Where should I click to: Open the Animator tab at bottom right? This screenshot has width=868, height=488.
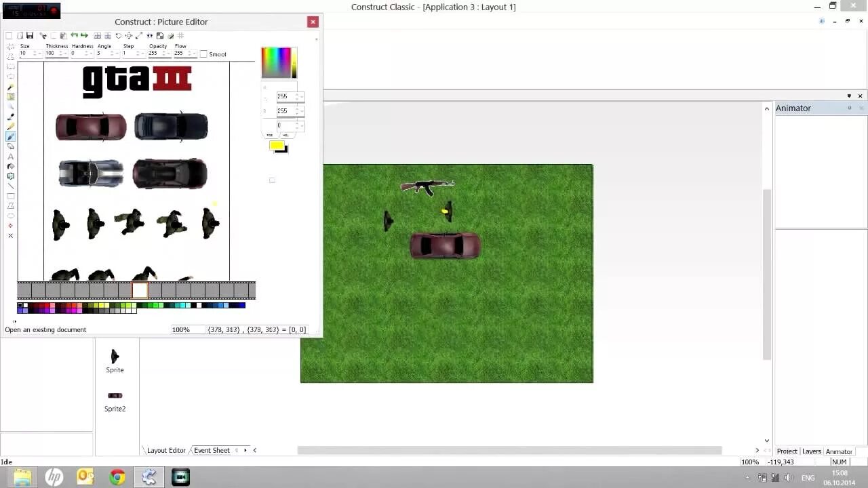pos(839,451)
